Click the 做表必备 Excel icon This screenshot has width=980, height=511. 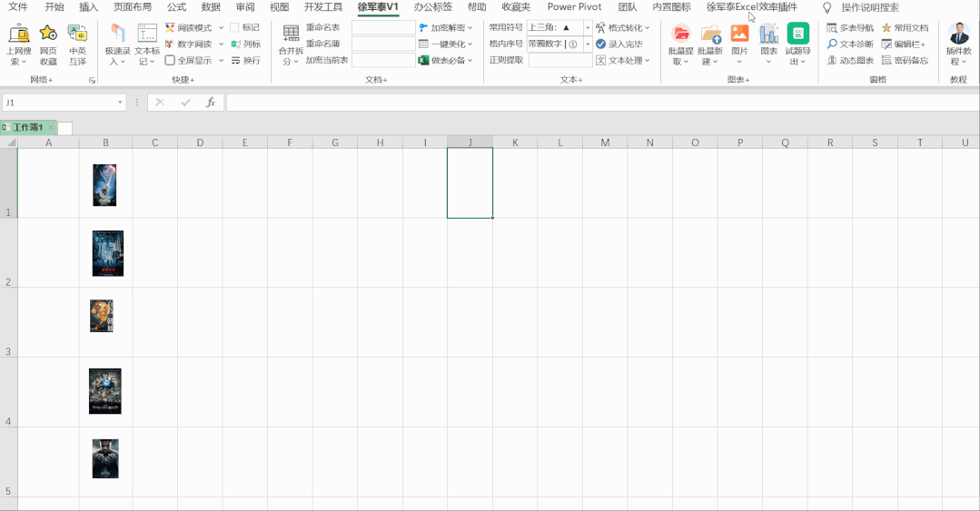424,60
